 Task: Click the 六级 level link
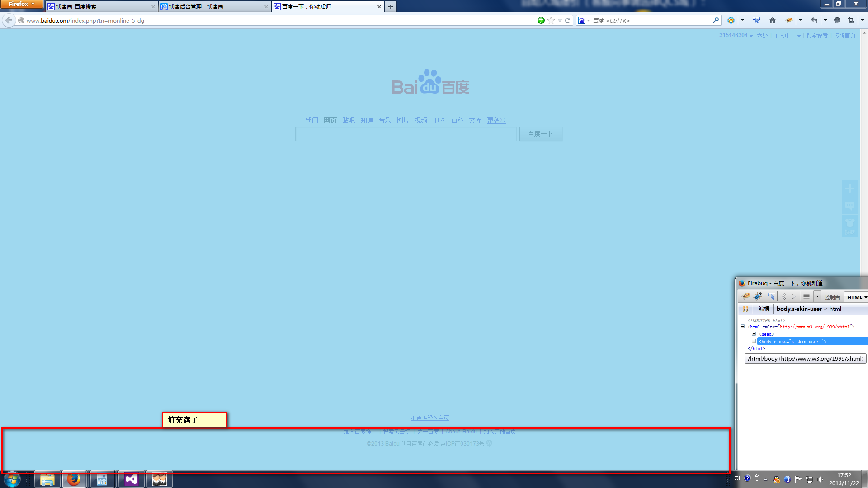(762, 35)
